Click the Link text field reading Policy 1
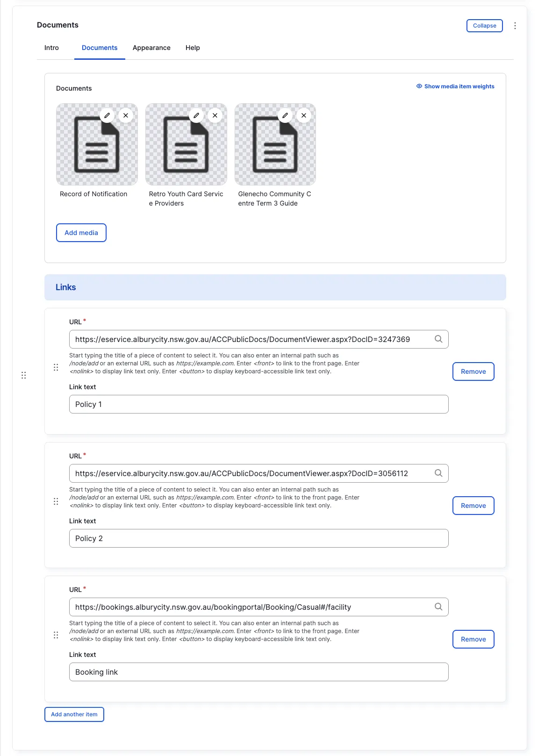The height and width of the screenshot is (756, 538). (x=259, y=404)
